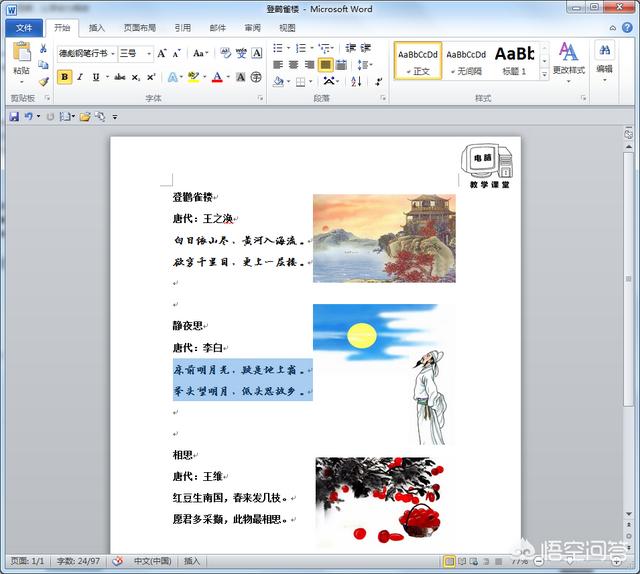Select the Format Painter brush
The width and height of the screenshot is (640, 574).
click(x=43, y=81)
